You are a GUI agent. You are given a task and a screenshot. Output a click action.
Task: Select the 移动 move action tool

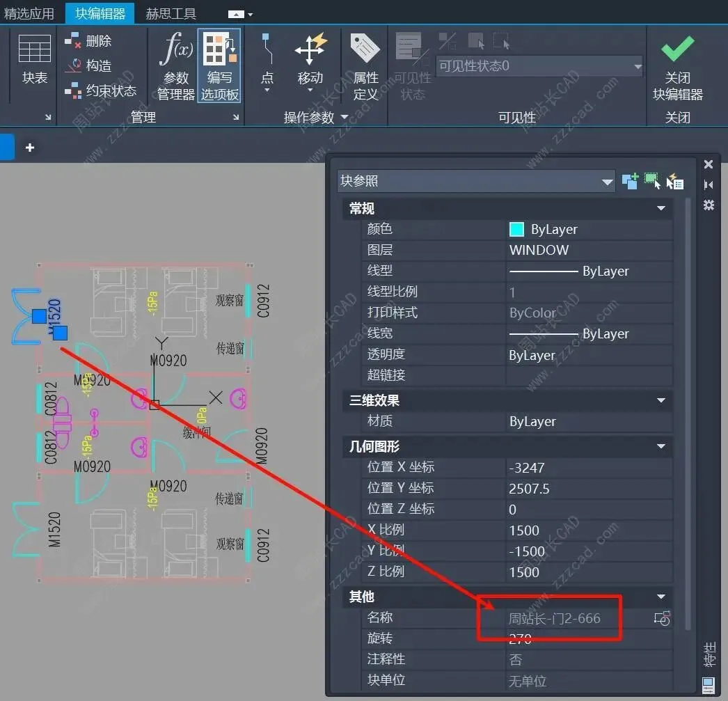click(x=310, y=58)
